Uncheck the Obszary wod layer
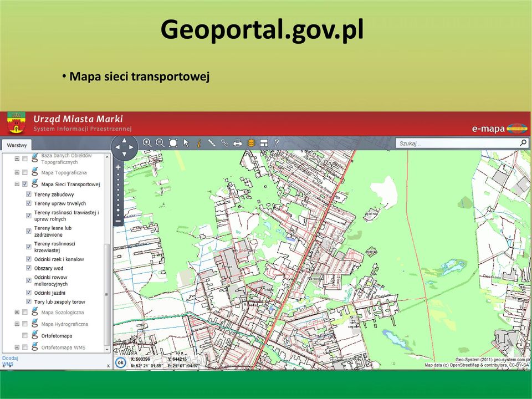 pos(29,268)
